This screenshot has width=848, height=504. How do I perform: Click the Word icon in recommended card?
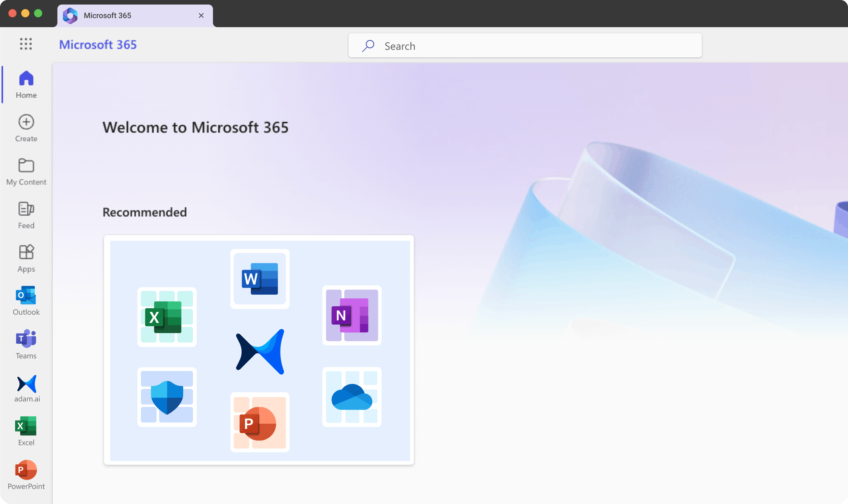tap(260, 279)
